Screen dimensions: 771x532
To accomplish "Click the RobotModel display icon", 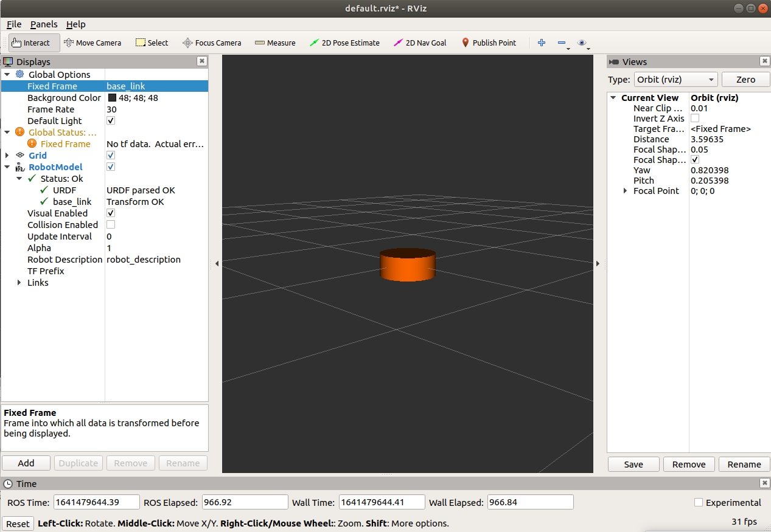I will pyautogui.click(x=19, y=167).
